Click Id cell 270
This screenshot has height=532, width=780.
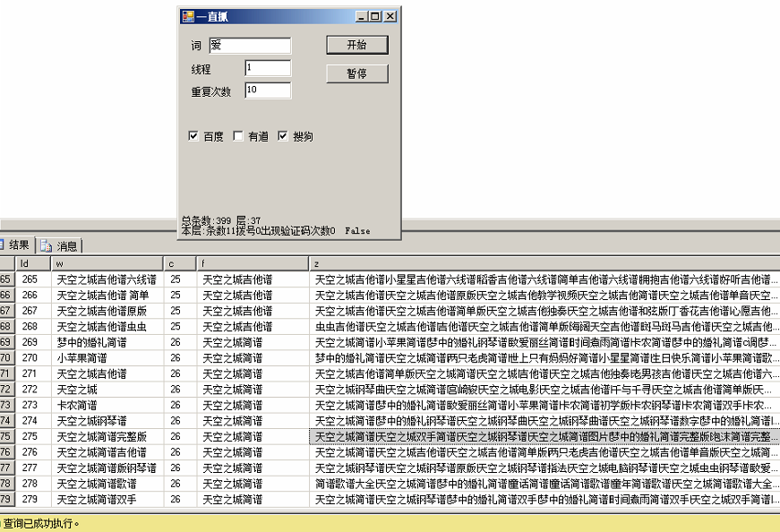[x=33, y=357]
